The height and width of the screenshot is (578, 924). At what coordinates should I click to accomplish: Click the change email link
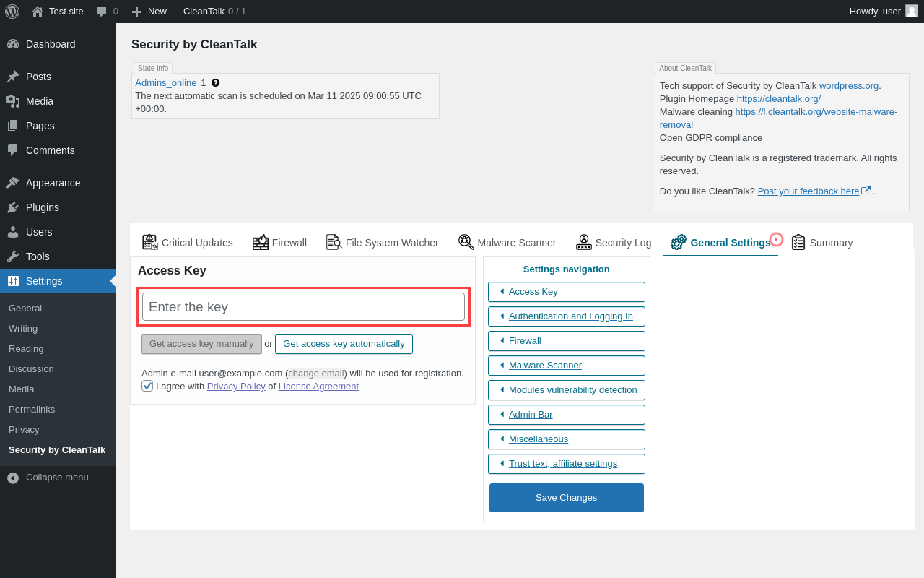[316, 373]
